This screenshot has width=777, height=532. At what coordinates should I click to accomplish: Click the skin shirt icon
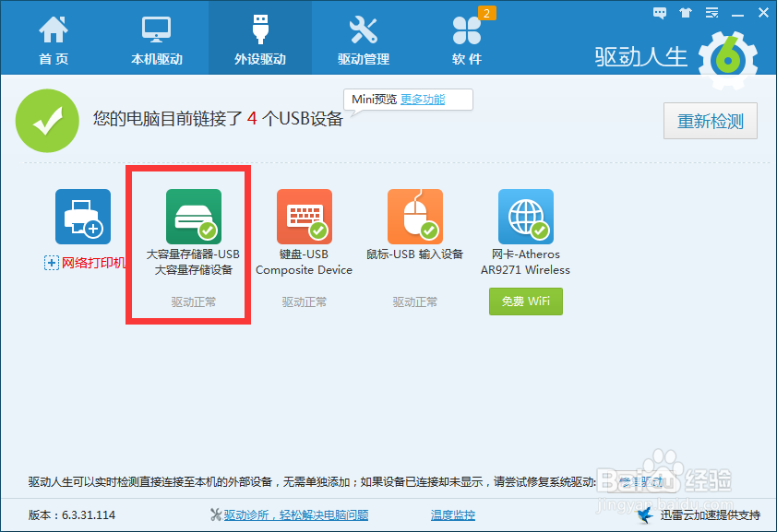(686, 13)
